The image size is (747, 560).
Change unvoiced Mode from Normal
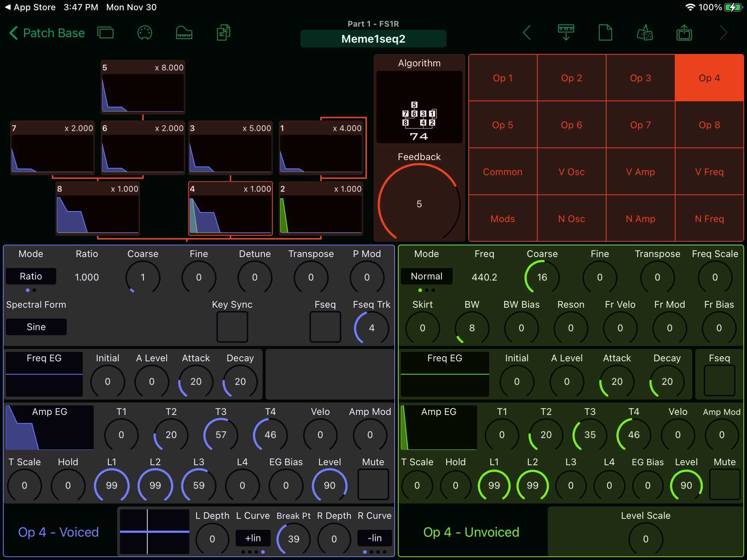(426, 276)
